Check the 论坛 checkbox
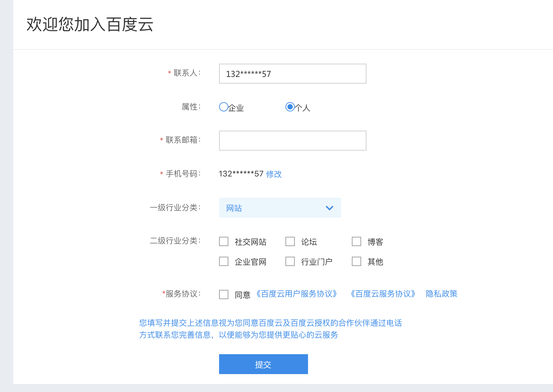Image resolution: width=553 pixels, height=392 pixels. [x=290, y=241]
